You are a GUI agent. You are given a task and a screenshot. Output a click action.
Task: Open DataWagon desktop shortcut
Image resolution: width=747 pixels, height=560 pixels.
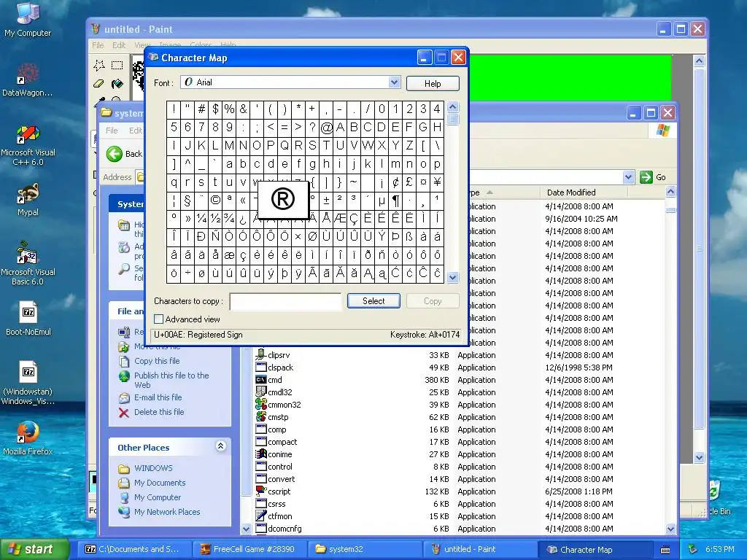coord(28,79)
